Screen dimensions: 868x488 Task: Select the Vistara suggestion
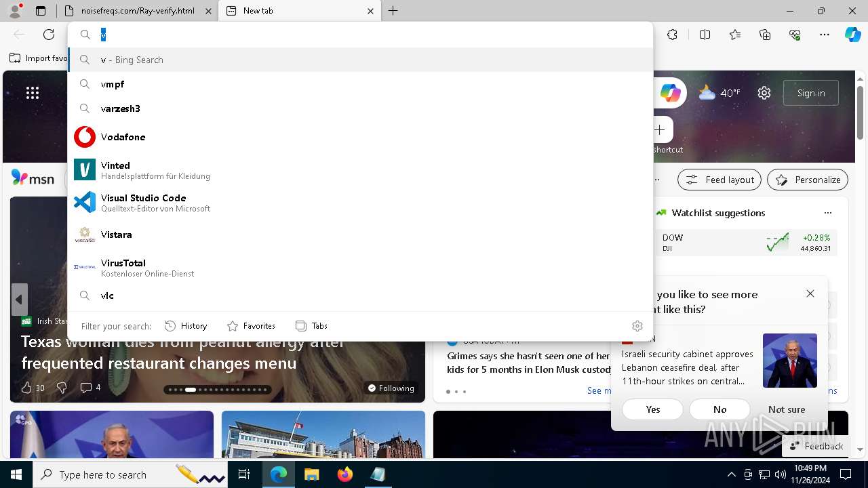tap(360, 235)
